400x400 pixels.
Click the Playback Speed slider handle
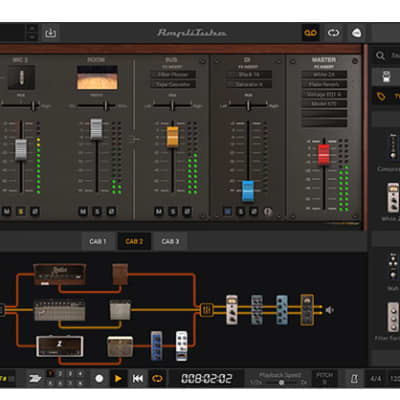click(282, 382)
